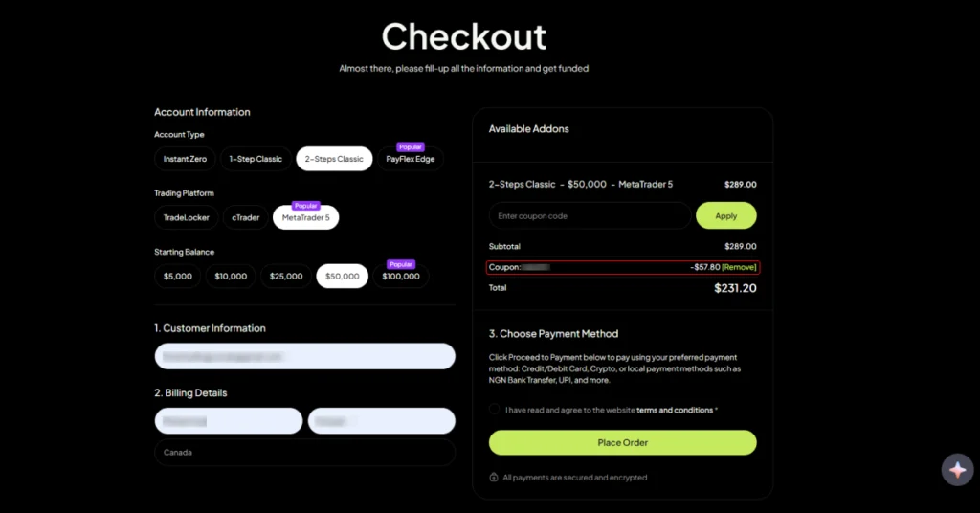Open the Canada country dropdown
The image size is (980, 513).
tap(305, 453)
